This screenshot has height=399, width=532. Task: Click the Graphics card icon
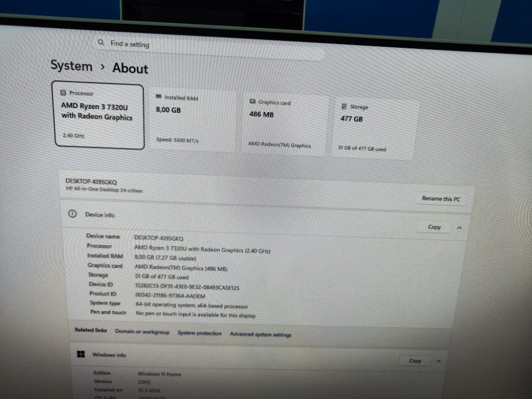[252, 101]
